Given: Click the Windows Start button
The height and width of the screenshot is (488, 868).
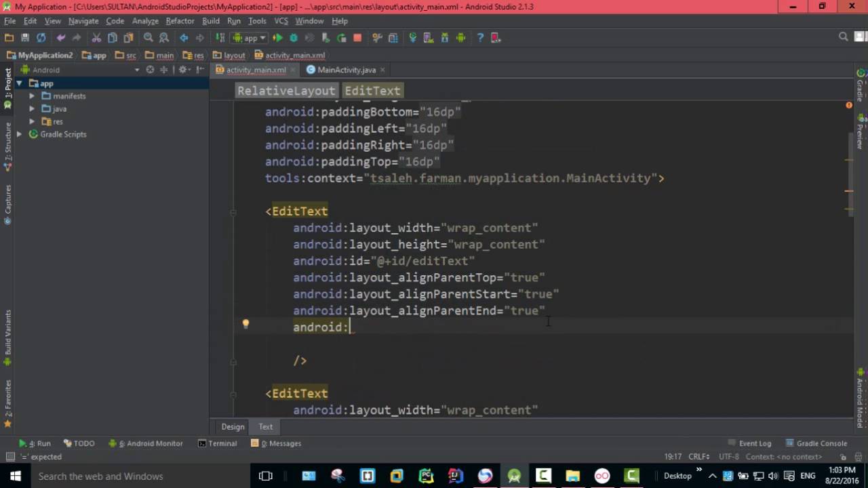Looking at the screenshot, I should point(15,476).
